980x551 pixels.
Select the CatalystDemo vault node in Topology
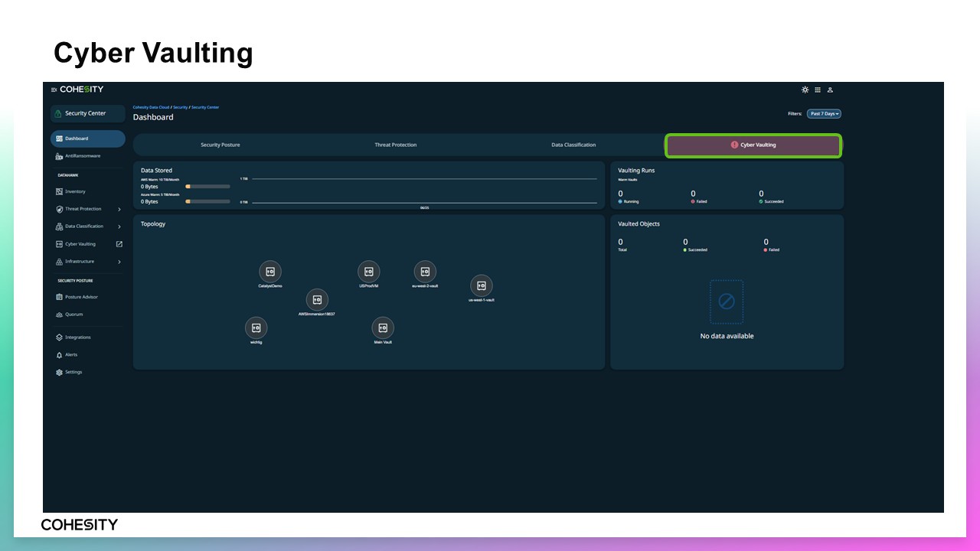[270, 272]
